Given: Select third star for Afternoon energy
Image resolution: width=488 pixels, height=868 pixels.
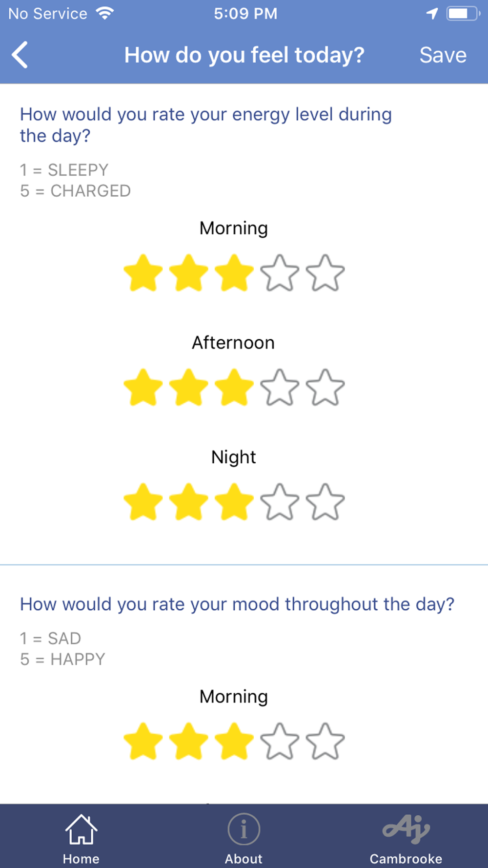Looking at the screenshot, I should [x=234, y=388].
